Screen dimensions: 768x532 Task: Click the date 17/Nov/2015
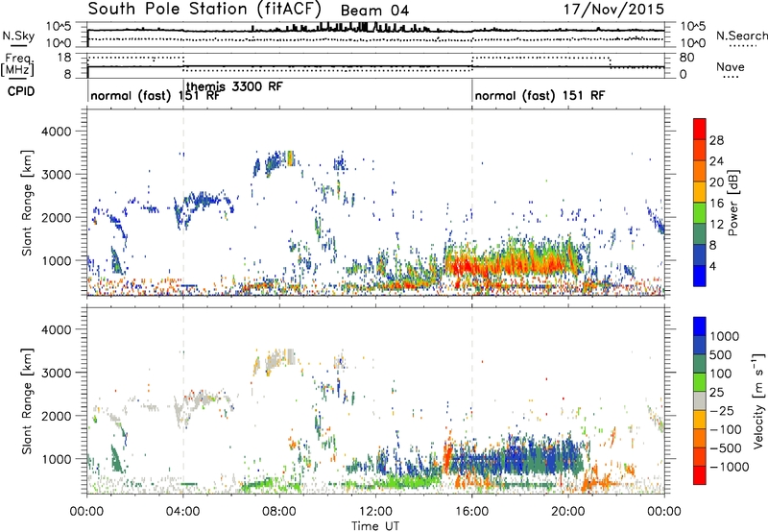coord(613,9)
